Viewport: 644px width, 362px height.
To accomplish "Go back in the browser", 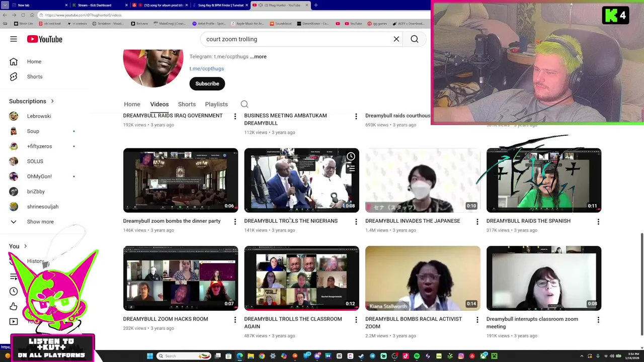I will pyautogui.click(x=5, y=15).
